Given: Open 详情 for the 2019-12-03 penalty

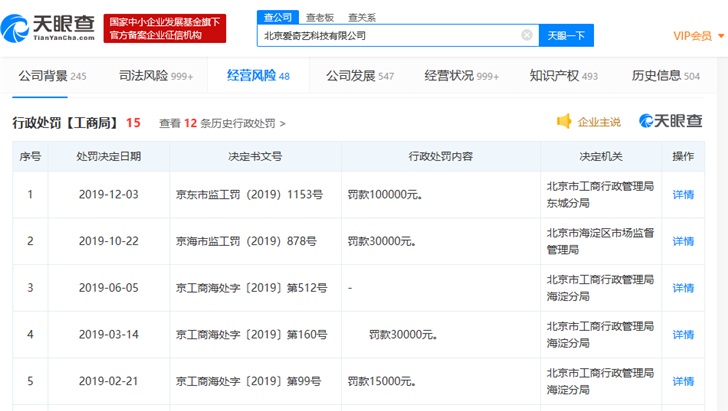Looking at the screenshot, I should click(x=683, y=195).
